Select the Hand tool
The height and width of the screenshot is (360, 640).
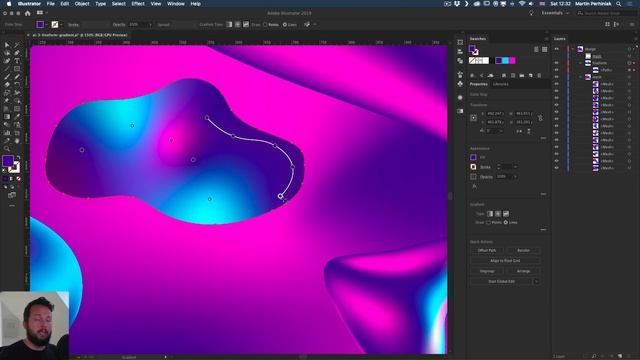click(x=17, y=141)
